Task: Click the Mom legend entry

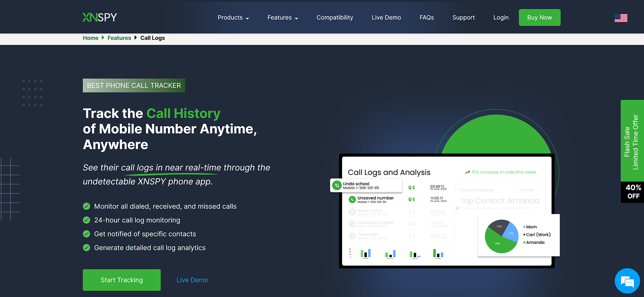Action: (530, 227)
